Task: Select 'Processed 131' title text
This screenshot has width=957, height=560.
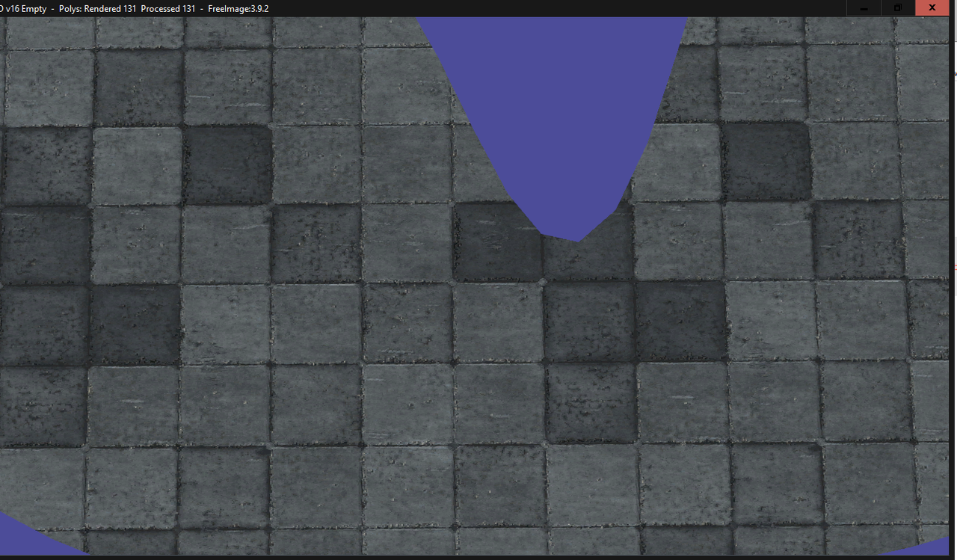Action: [x=168, y=8]
